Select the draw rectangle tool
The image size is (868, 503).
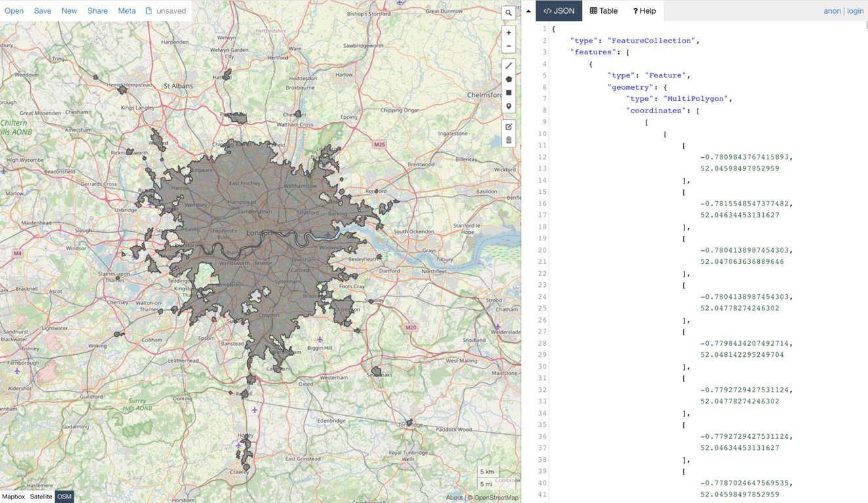click(508, 93)
